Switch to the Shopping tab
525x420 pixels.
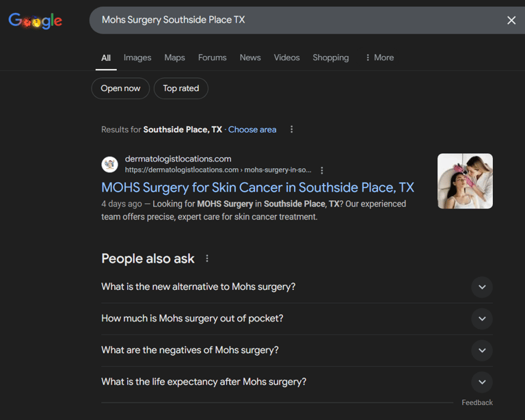(x=330, y=57)
